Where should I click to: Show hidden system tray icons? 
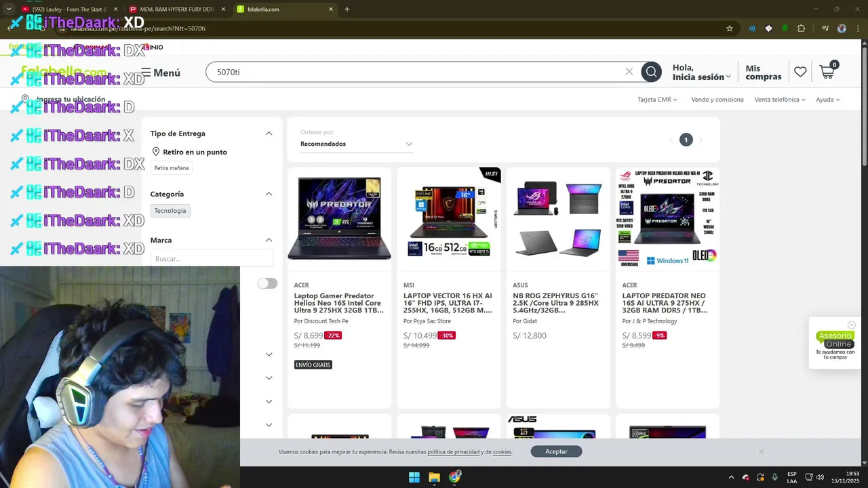point(731,477)
